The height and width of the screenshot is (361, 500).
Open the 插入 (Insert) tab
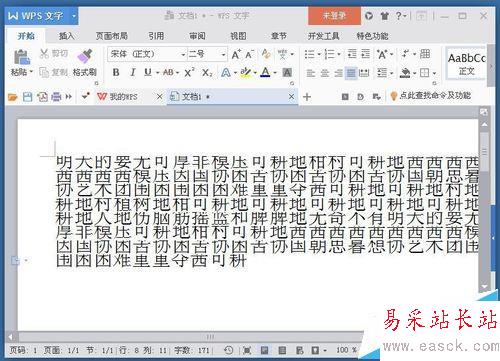67,36
